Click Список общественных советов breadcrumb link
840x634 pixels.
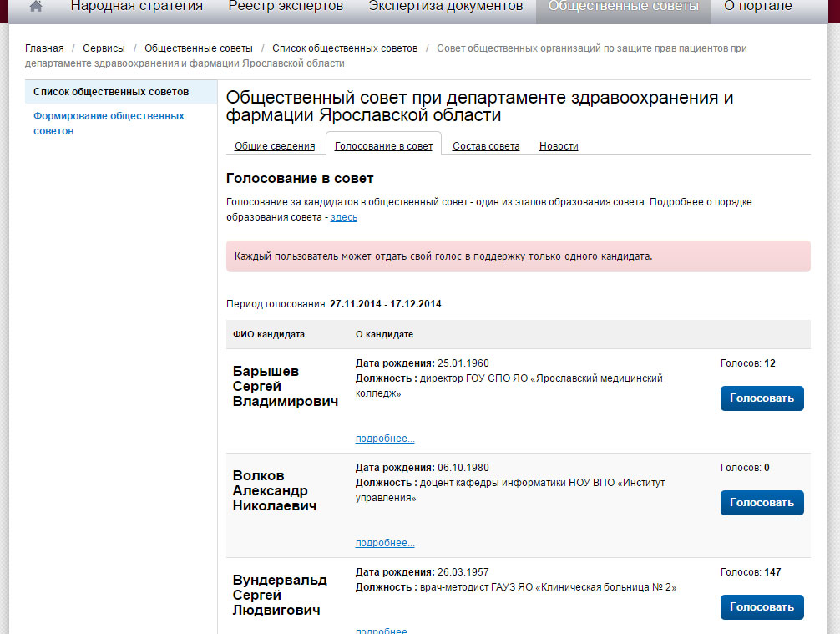click(x=344, y=48)
